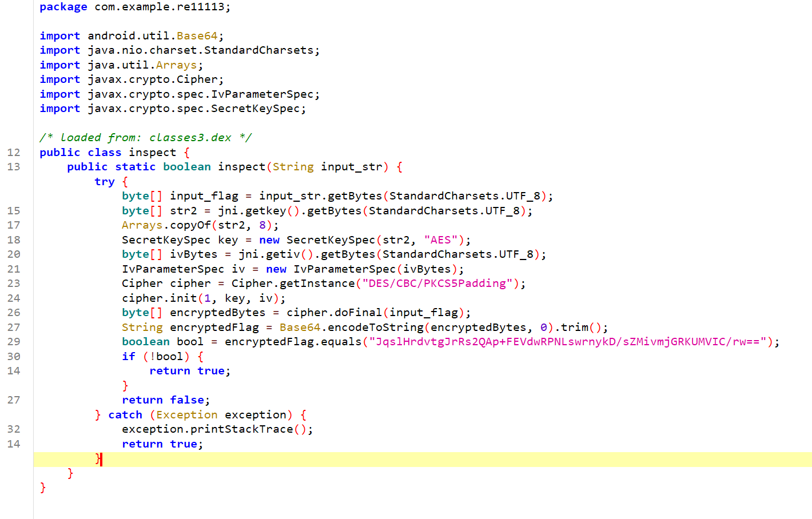Select the import javax.crypto.Cipher line
Image resolution: width=812 pixels, height=519 pixels.
pyautogui.click(x=132, y=79)
